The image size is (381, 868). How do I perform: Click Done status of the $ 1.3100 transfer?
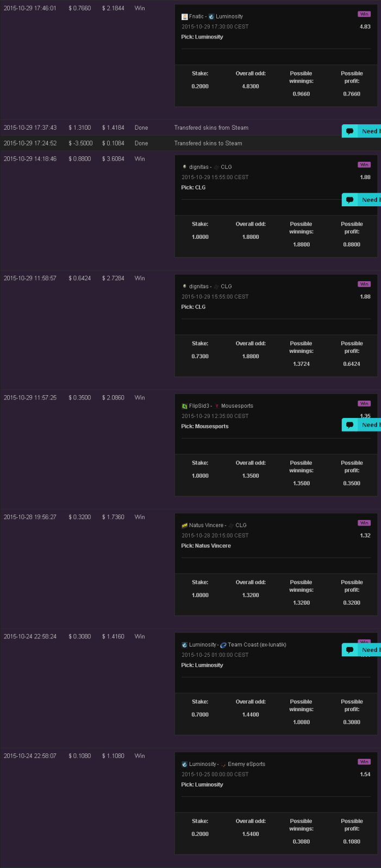[x=141, y=128]
